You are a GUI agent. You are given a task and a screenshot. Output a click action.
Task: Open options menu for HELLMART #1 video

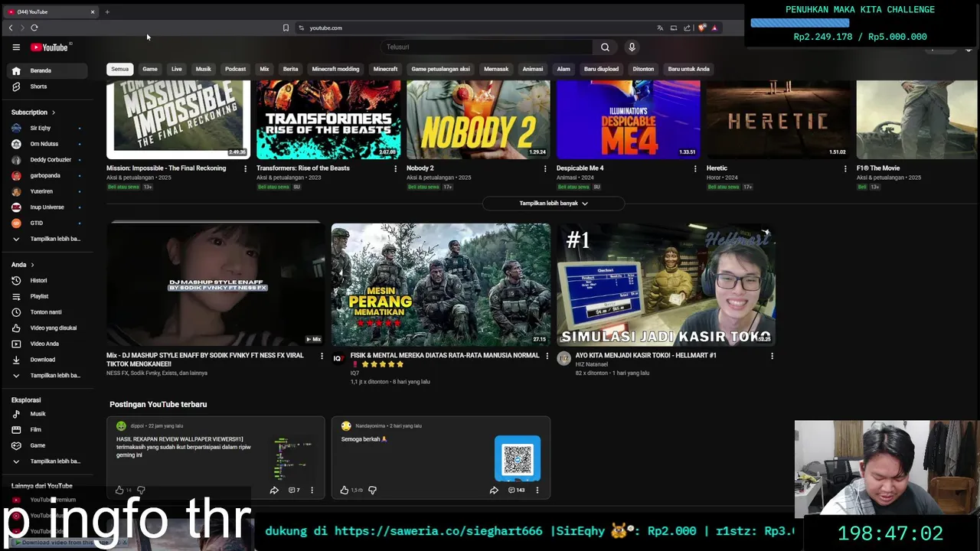772,356
